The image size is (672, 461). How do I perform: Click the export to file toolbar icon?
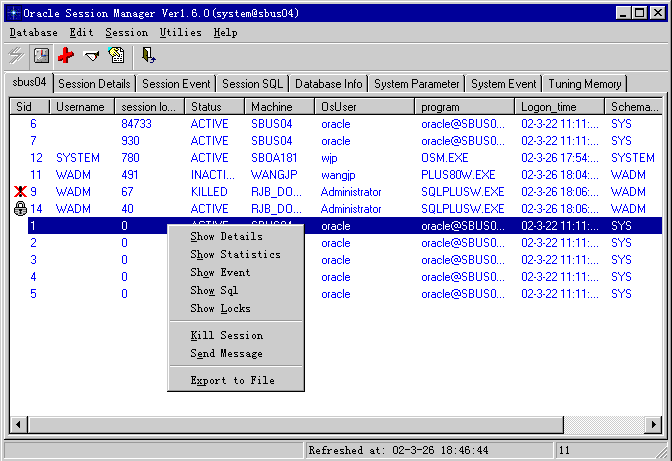click(x=116, y=56)
